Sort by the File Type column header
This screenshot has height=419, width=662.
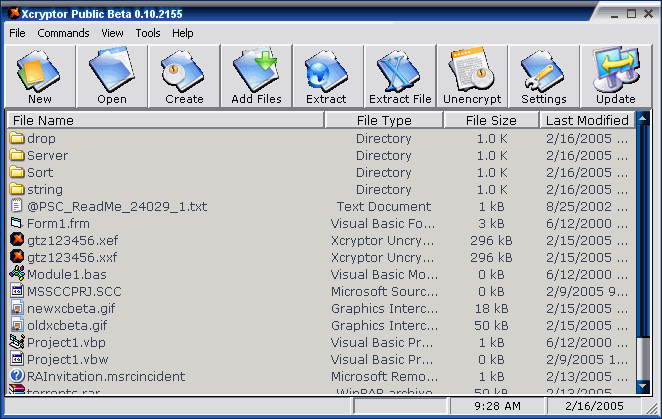[x=384, y=120]
